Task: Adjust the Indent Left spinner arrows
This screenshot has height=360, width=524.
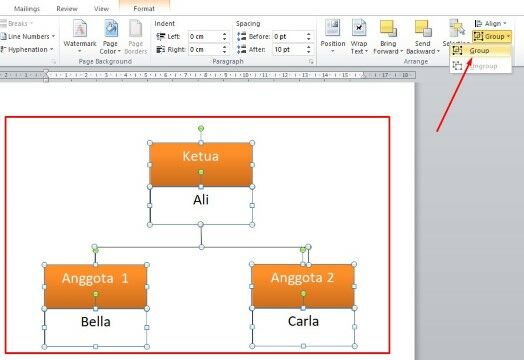Action: [x=225, y=36]
